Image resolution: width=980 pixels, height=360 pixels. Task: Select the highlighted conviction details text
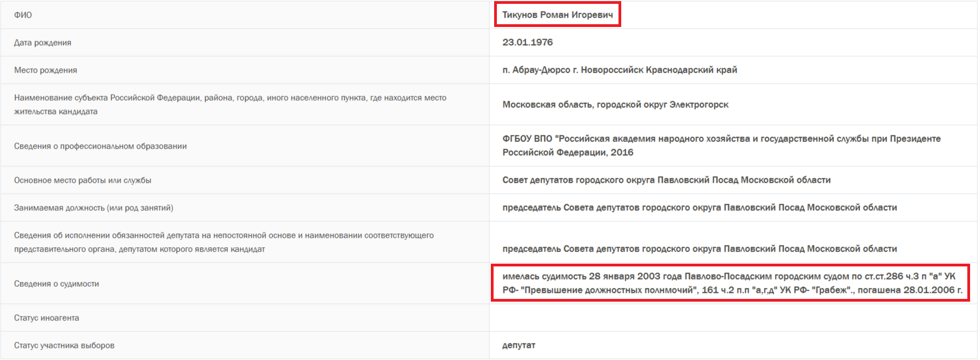click(731, 283)
